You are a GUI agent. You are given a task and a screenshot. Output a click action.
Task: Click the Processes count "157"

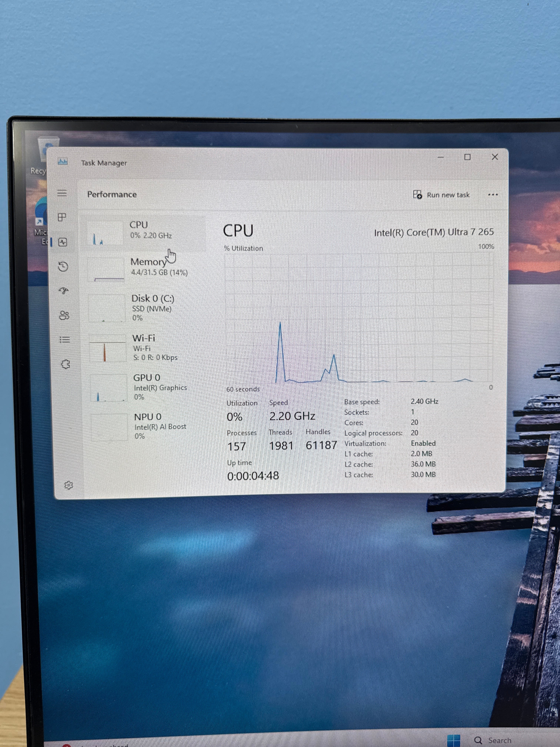click(237, 446)
